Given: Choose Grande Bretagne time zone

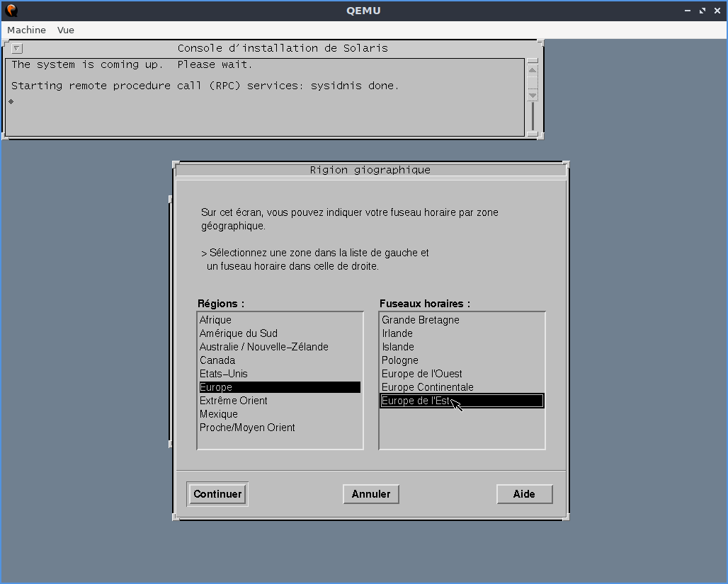Looking at the screenshot, I should pos(462,320).
